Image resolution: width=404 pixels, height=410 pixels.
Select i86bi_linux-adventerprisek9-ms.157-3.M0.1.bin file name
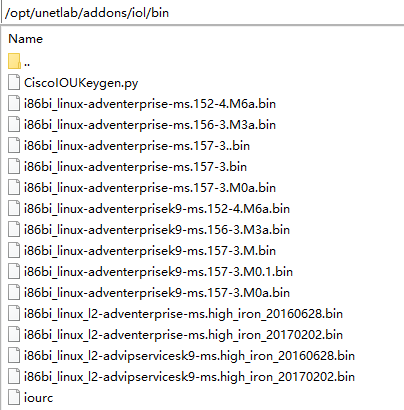pyautogui.click(x=158, y=272)
